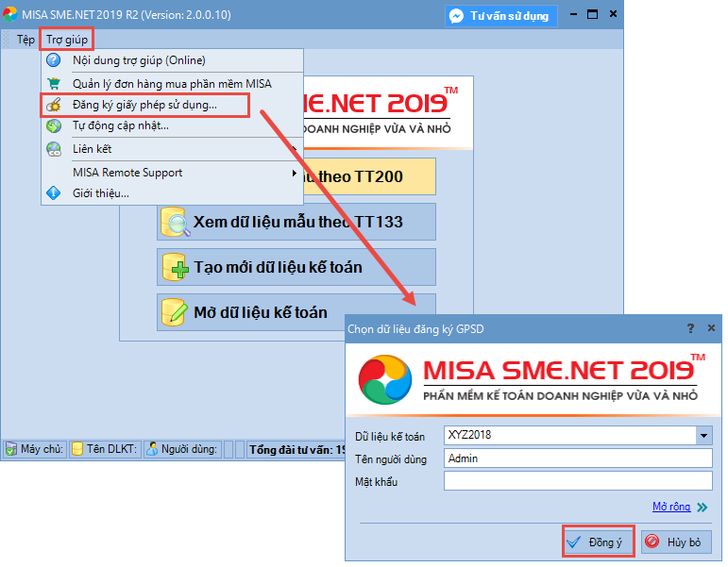Click the menu bar grip handle
This screenshot has height=567, width=728.
(6, 40)
